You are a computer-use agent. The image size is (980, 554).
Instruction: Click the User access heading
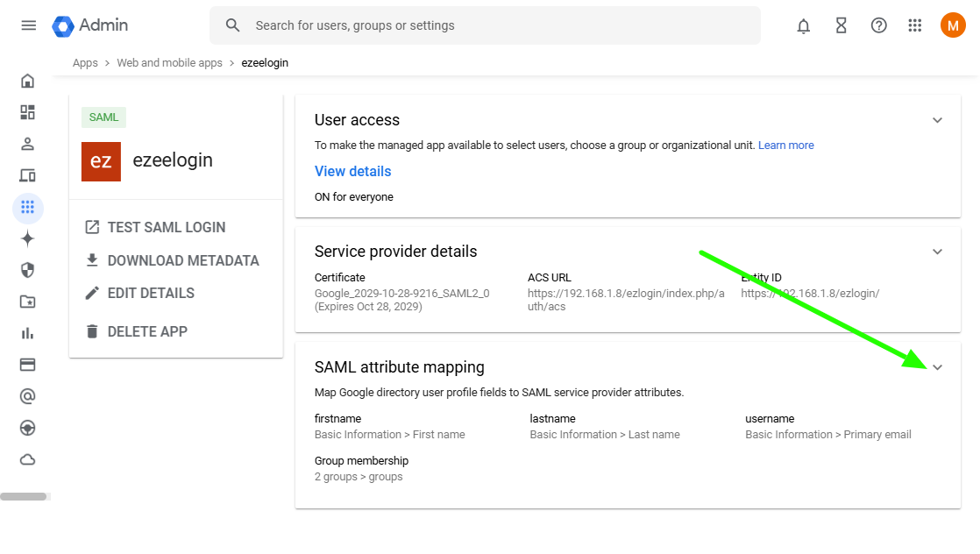click(357, 120)
